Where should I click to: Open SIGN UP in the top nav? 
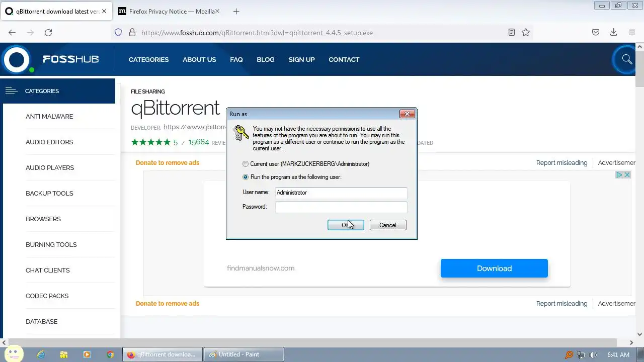point(301,59)
